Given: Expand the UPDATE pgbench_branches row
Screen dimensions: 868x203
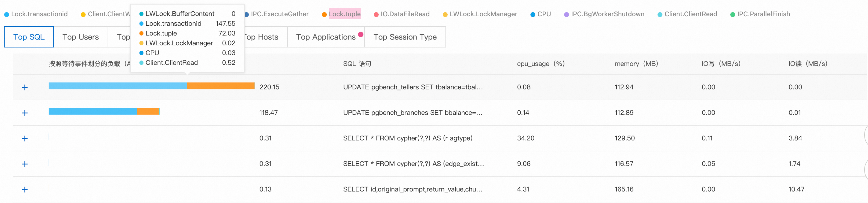Looking at the screenshot, I should pos(25,113).
